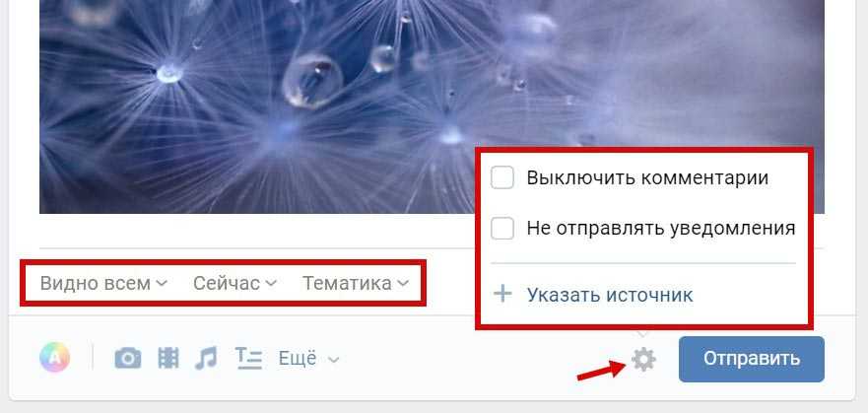Viewport: 868px width, 413px height.
Task: Tick the Не отправлять уведомления checkbox
Action: [502, 228]
